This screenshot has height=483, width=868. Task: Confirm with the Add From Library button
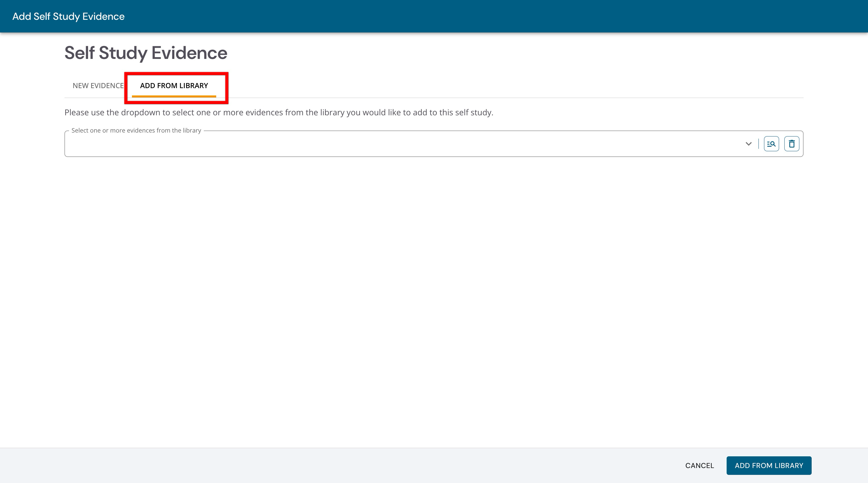tap(769, 465)
